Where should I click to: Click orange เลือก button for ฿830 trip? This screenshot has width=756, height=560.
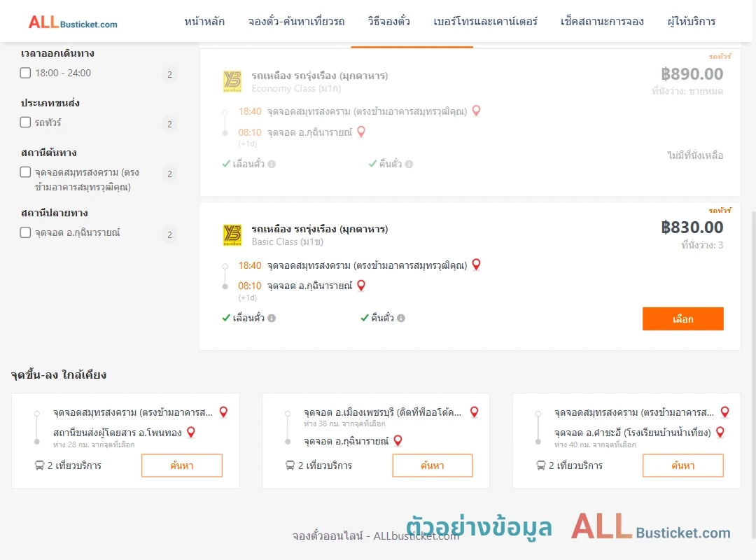682,318
